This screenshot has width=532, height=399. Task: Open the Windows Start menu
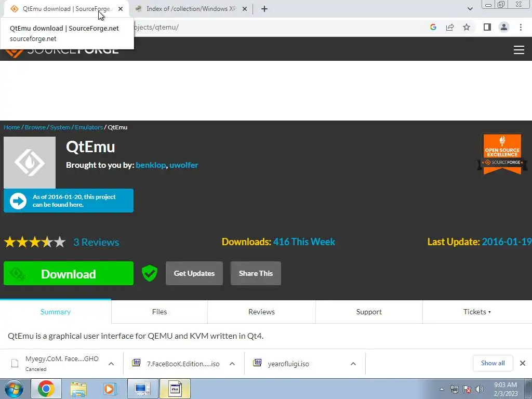14,389
